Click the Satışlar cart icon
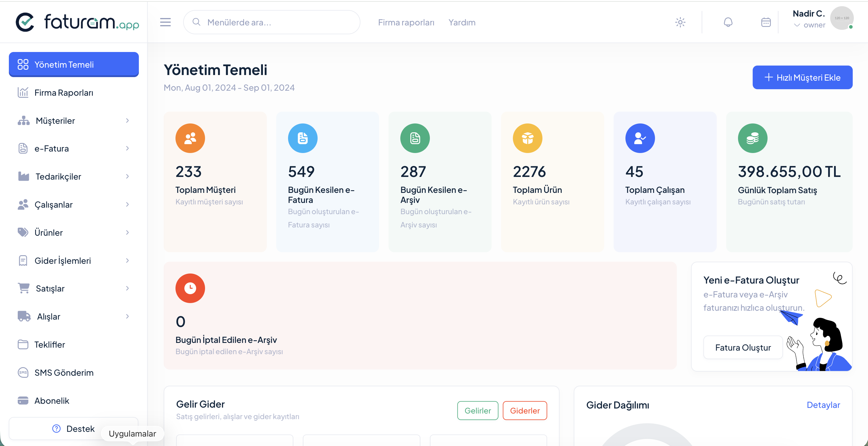The image size is (868, 446). click(x=24, y=288)
